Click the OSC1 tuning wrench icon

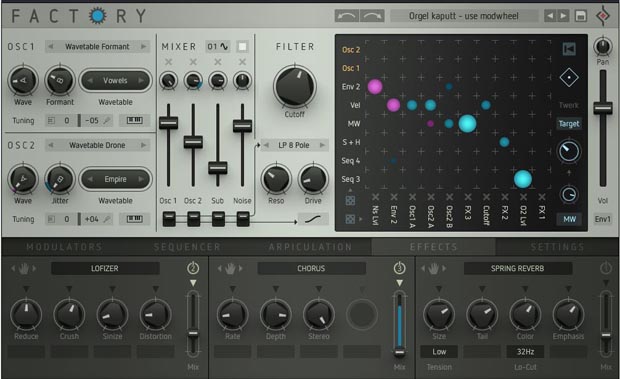(x=107, y=121)
